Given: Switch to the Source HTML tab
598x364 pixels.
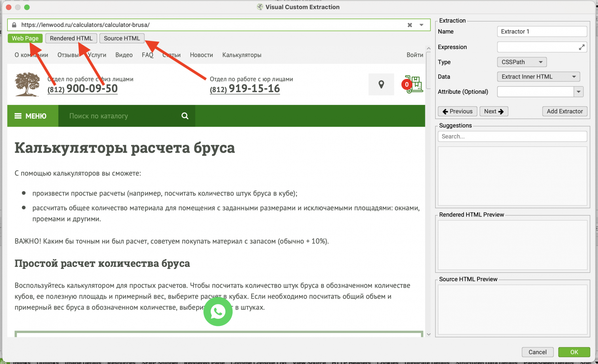Looking at the screenshot, I should [122, 38].
